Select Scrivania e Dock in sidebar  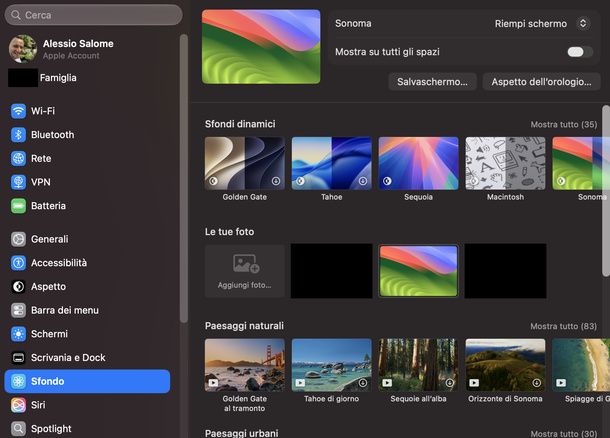(x=87, y=358)
